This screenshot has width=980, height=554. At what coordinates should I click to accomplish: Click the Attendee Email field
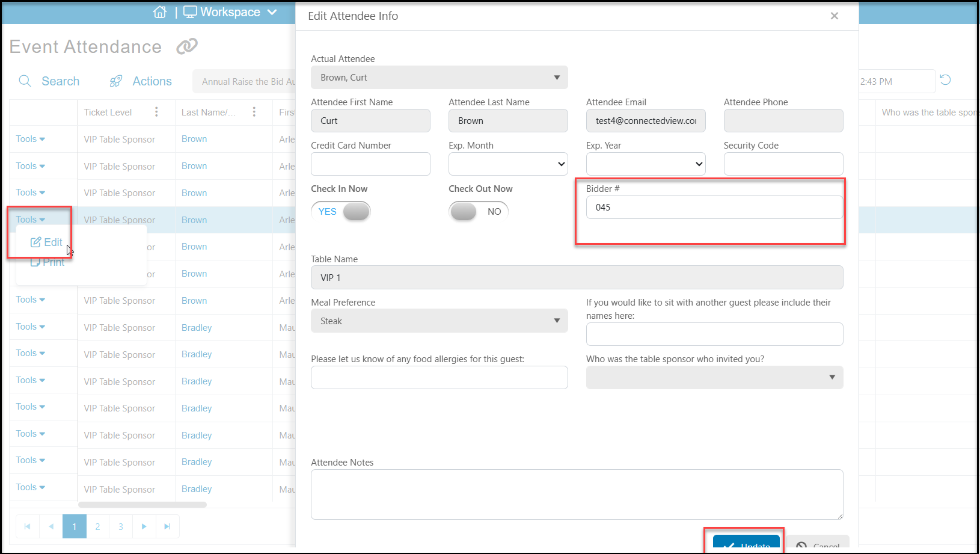tap(646, 121)
